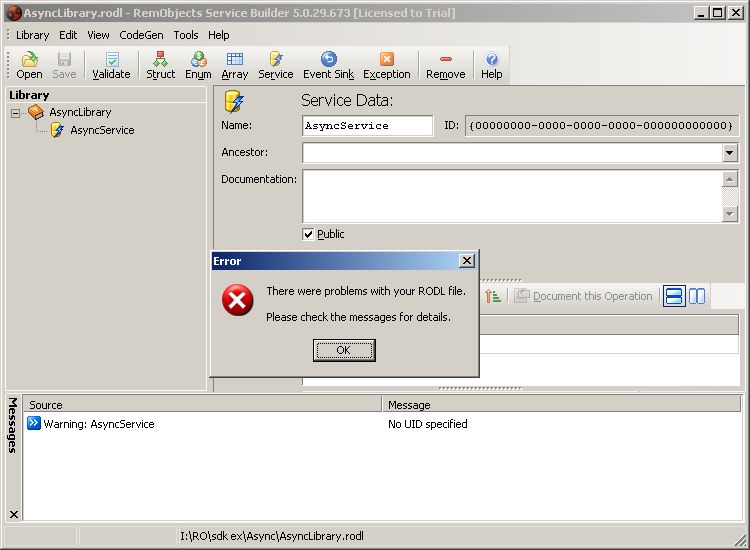The height and width of the screenshot is (550, 750).
Task: Open the View menu
Action: [x=98, y=35]
